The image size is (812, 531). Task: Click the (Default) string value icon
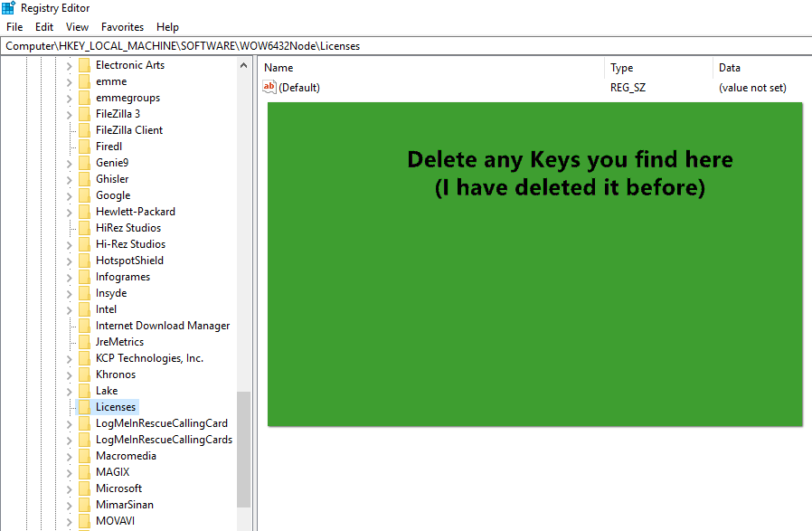tap(269, 87)
